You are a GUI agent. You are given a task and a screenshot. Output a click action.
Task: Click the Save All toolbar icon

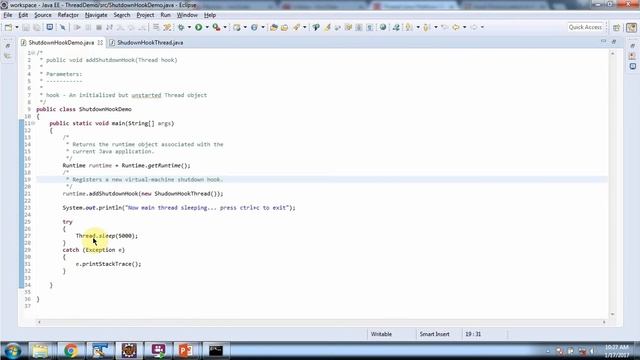(x=37, y=27)
